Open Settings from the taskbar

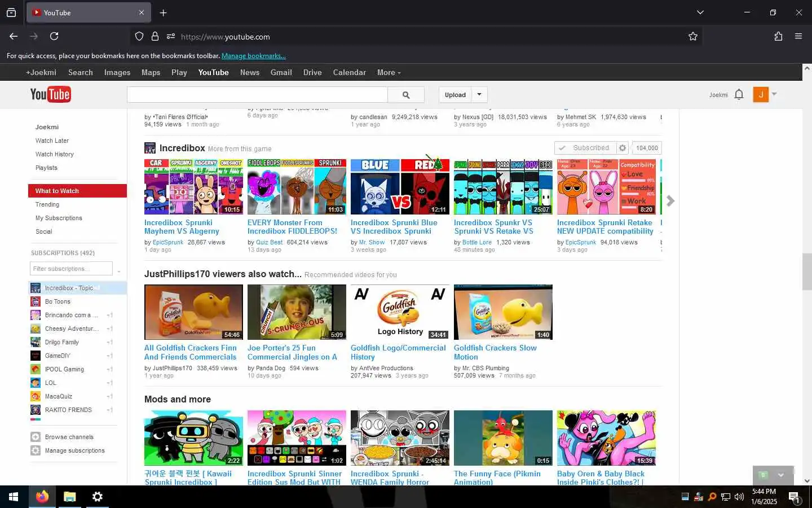pyautogui.click(x=97, y=497)
